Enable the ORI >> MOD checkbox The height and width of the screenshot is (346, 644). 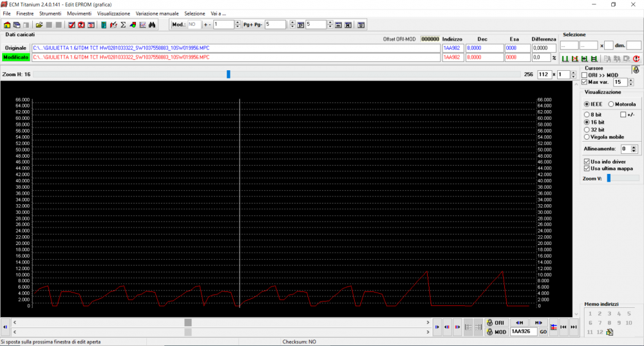(x=585, y=75)
